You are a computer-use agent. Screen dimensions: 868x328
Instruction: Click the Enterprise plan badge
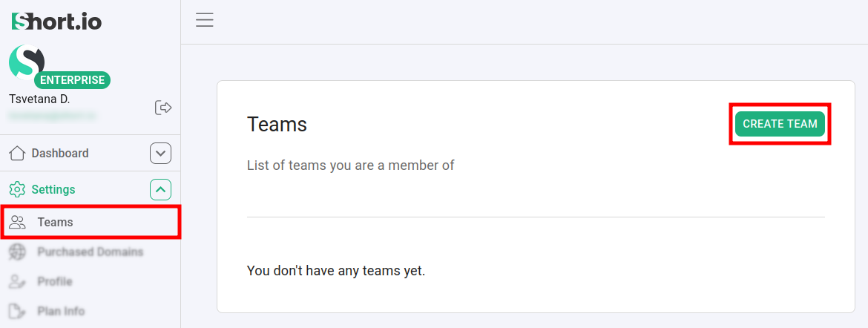[72, 80]
